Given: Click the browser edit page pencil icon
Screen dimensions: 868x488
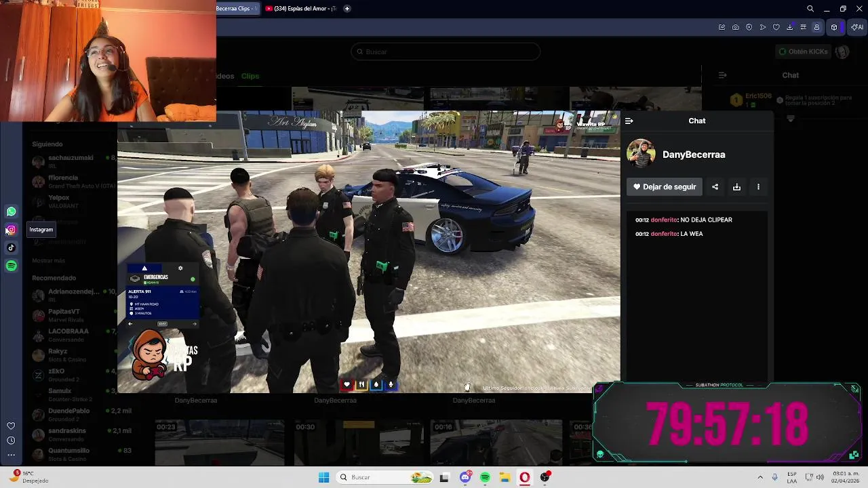Looking at the screenshot, I should tap(722, 27).
